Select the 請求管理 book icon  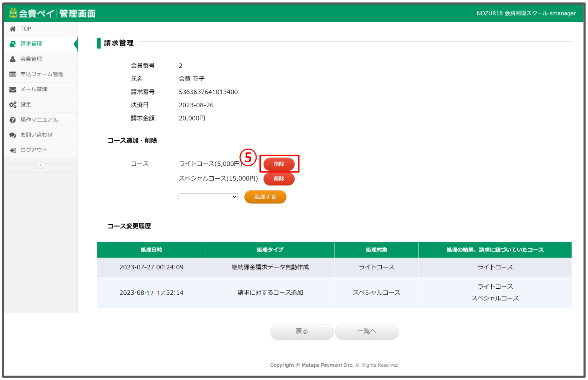(13, 44)
